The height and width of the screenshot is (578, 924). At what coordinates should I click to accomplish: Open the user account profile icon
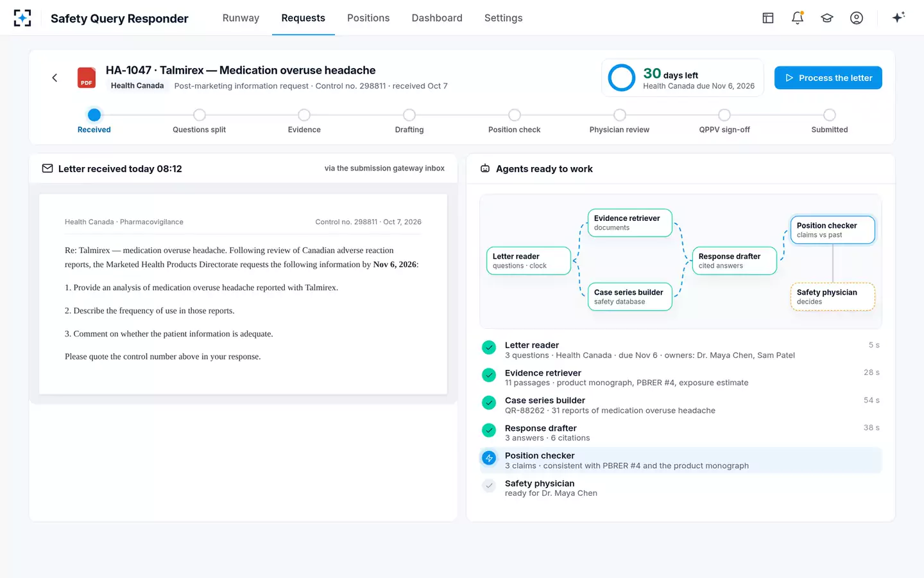(857, 18)
